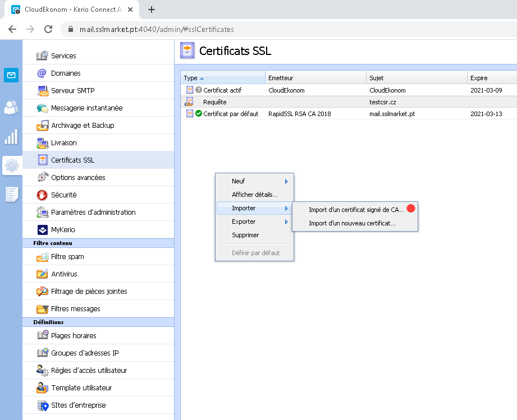Click the Filtrage de pièces jointes icon

pos(43,292)
